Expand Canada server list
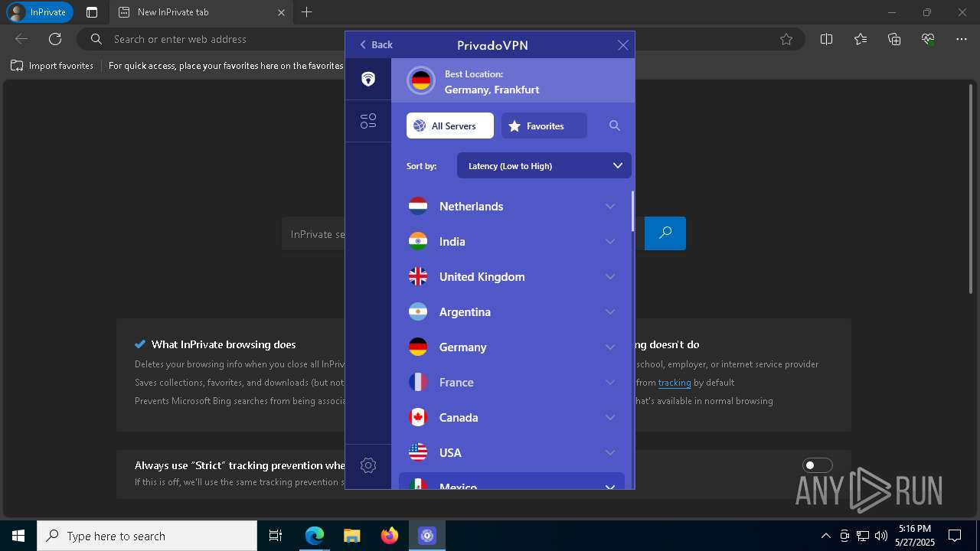 pyautogui.click(x=610, y=417)
